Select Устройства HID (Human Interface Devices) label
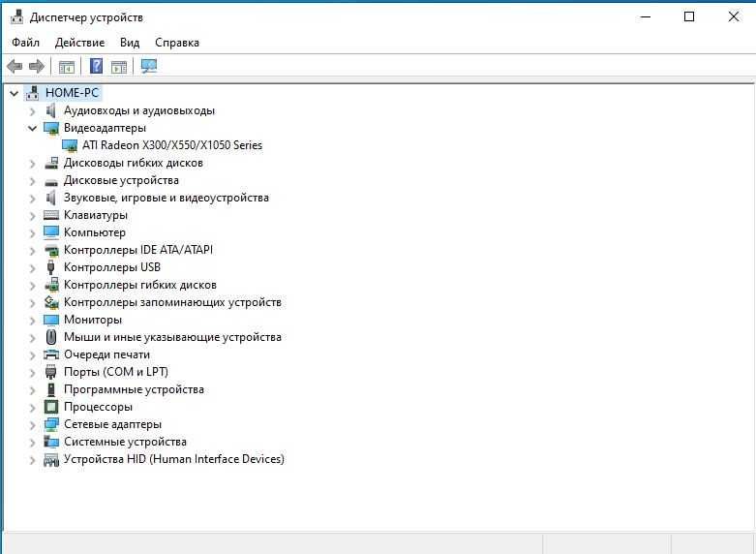Image resolution: width=756 pixels, height=554 pixels. tap(174, 459)
